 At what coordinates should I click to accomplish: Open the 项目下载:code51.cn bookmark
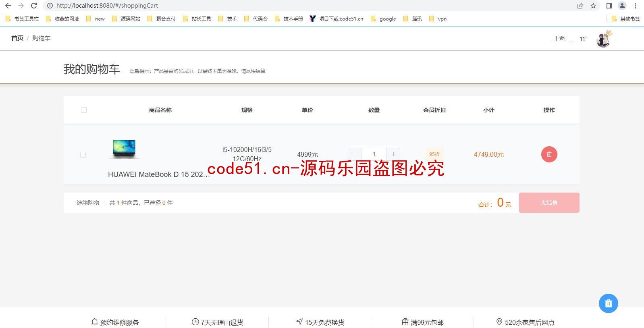(x=337, y=19)
